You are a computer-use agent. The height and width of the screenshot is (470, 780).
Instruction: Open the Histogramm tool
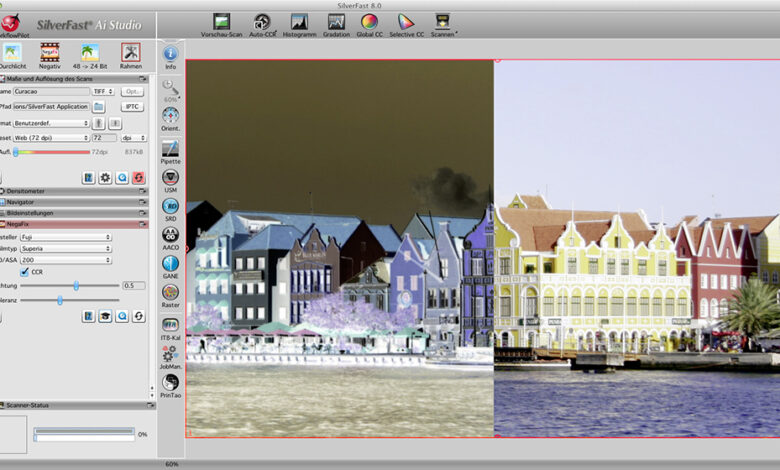[299, 21]
